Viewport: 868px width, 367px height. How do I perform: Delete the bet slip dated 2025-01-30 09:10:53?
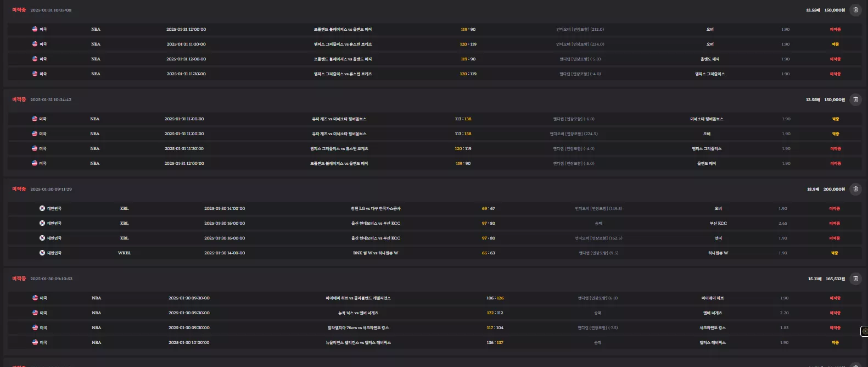[x=855, y=279]
